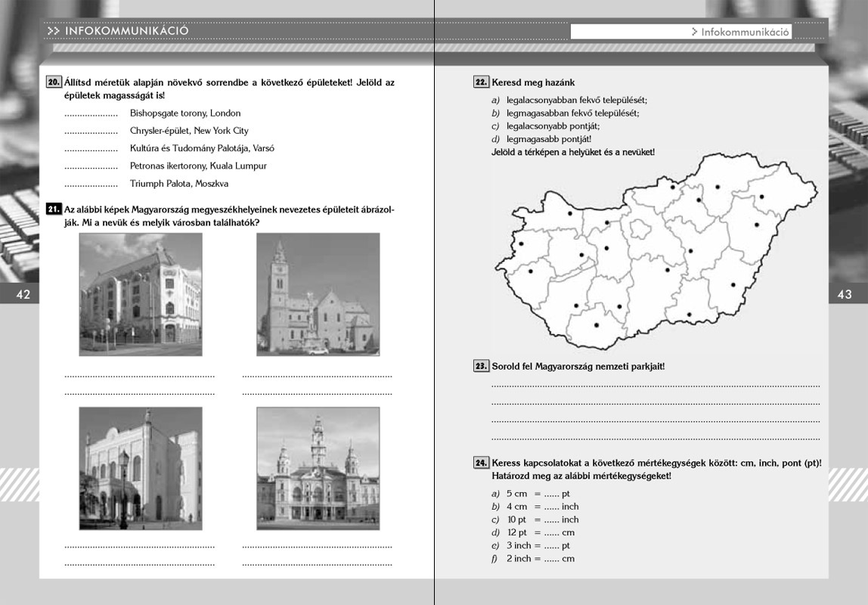Click page number 43 on right margin
This screenshot has height=605, width=868.
click(845, 295)
